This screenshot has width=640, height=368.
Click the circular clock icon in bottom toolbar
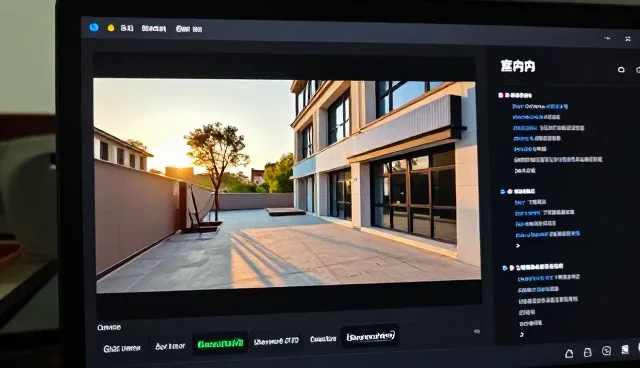[607, 351]
